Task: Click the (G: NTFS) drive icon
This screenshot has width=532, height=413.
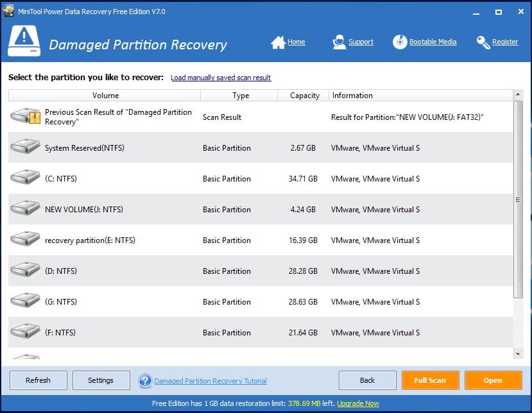Action: 25,301
